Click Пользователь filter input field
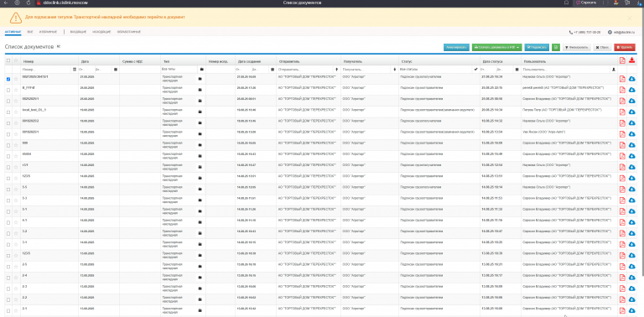644x317 pixels. [x=566, y=70]
